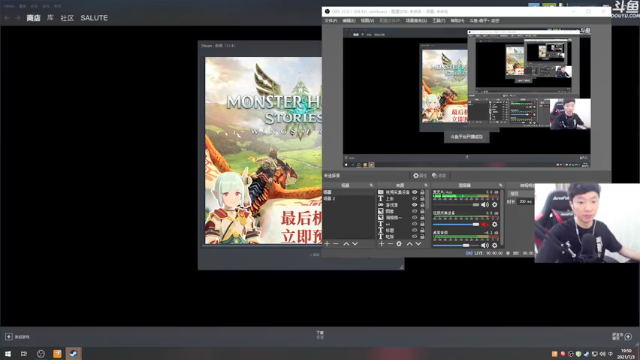The width and height of the screenshot is (640, 360).
Task: Open the OBS 场景集合(S) menu
Action: pos(416,21)
